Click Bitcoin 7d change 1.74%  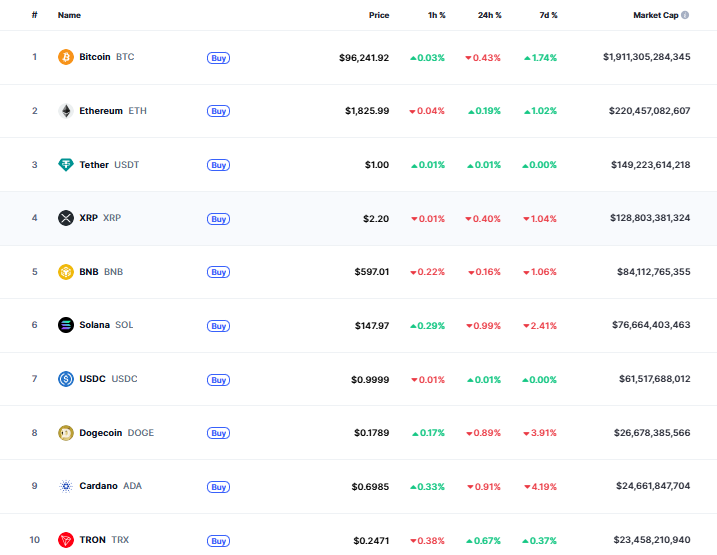(x=540, y=58)
